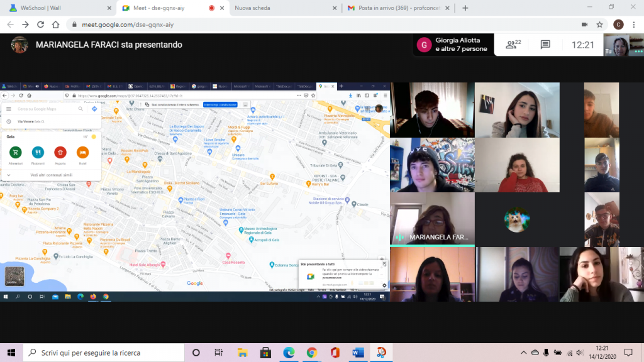This screenshot has height=362, width=644.
Task: Open the Windows notification center icon
Action: coord(628,353)
